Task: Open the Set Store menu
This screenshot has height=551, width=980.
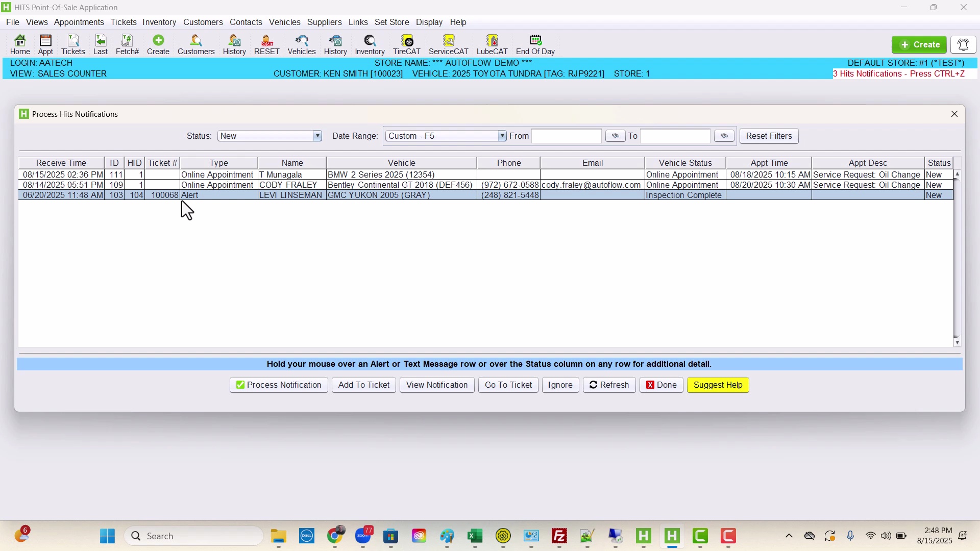Action: pyautogui.click(x=391, y=22)
